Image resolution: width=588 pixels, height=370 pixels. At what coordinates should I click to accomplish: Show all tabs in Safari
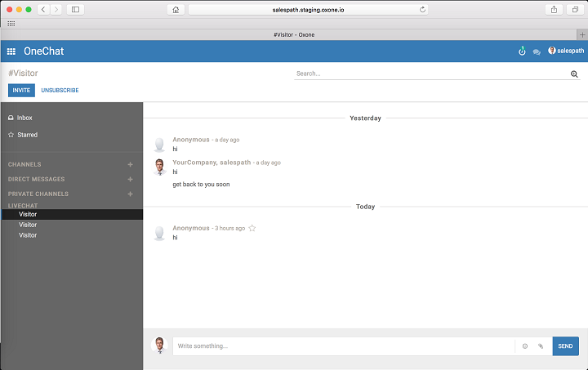(x=575, y=10)
